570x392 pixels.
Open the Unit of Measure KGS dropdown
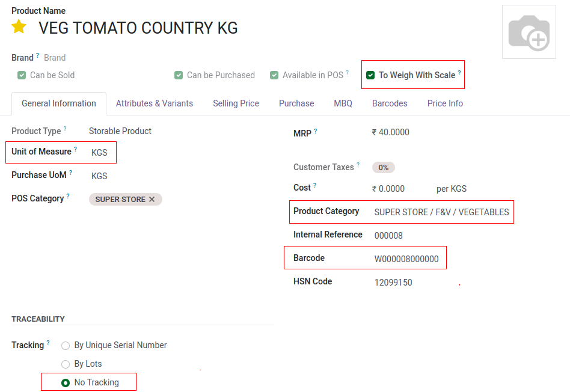pos(99,153)
